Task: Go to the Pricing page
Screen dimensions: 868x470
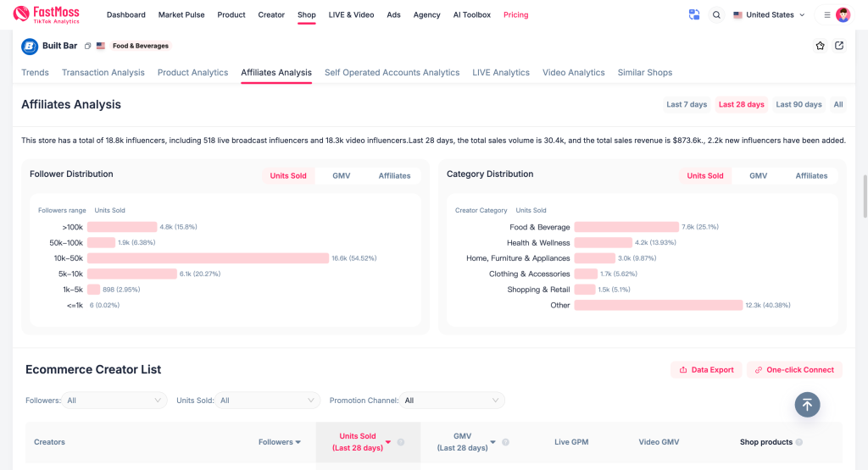Action: [x=516, y=15]
